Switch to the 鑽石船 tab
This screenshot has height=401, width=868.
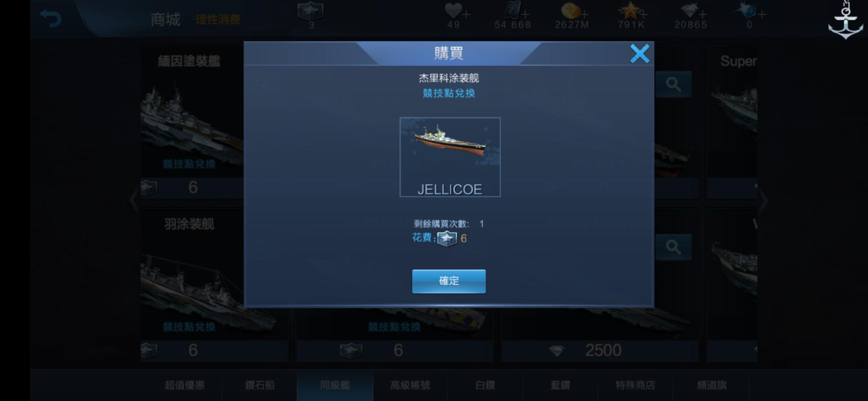[x=260, y=385]
